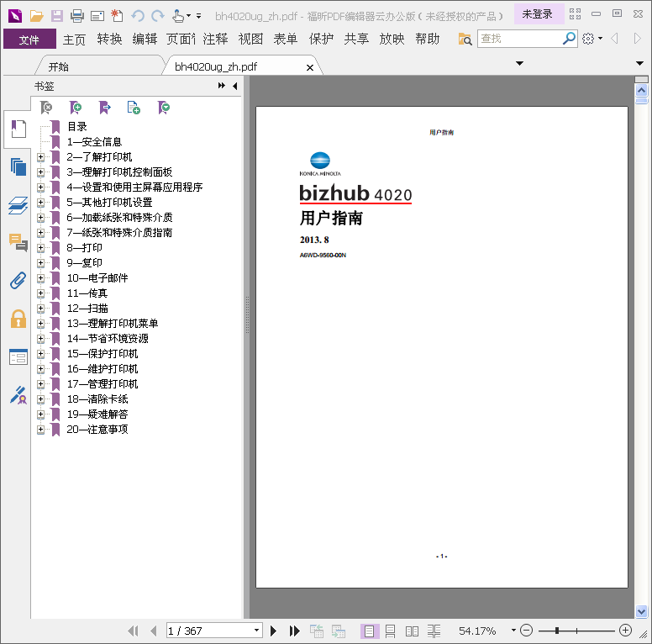
Task: Open the 主页 ribbon tab
Action: coord(74,40)
